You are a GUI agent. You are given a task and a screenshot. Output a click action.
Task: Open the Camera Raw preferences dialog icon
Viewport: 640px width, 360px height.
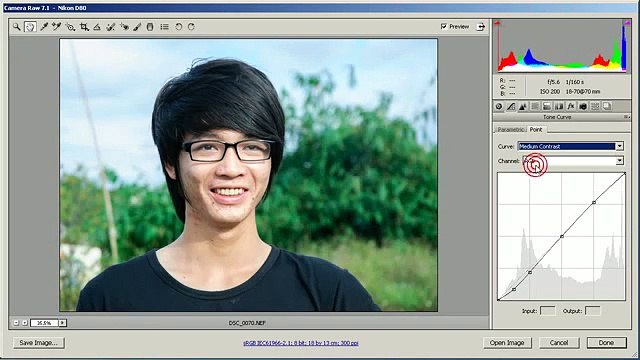click(164, 27)
